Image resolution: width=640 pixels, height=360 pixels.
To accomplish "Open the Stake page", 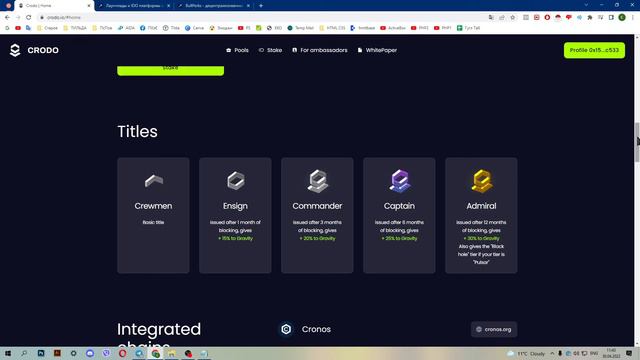I will click(270, 50).
